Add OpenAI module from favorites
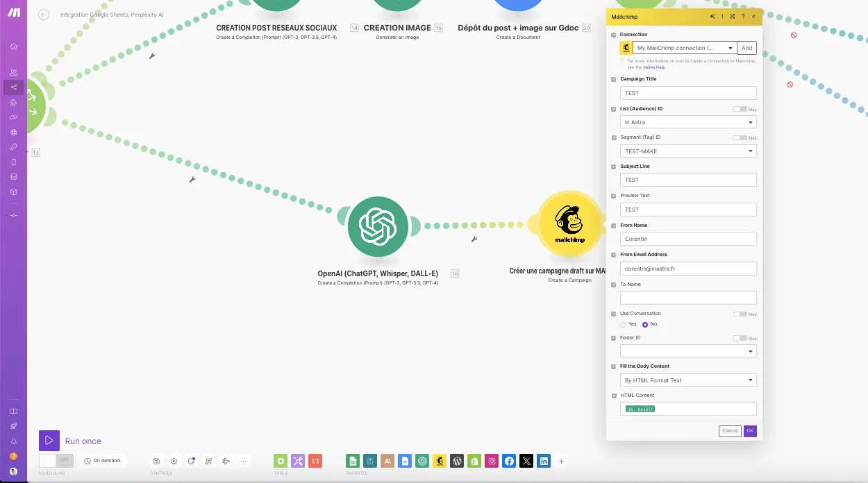 pyautogui.click(x=422, y=461)
